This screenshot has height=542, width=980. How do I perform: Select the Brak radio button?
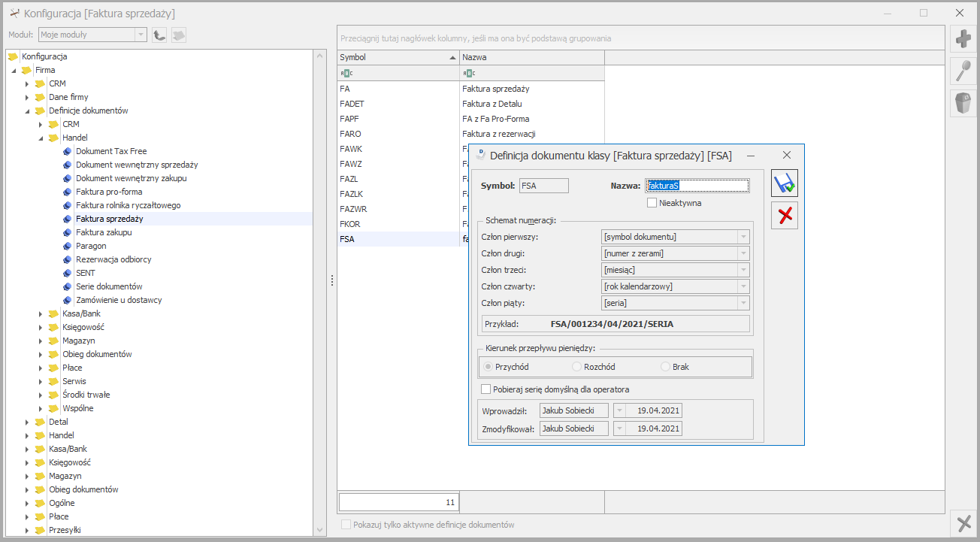point(665,367)
